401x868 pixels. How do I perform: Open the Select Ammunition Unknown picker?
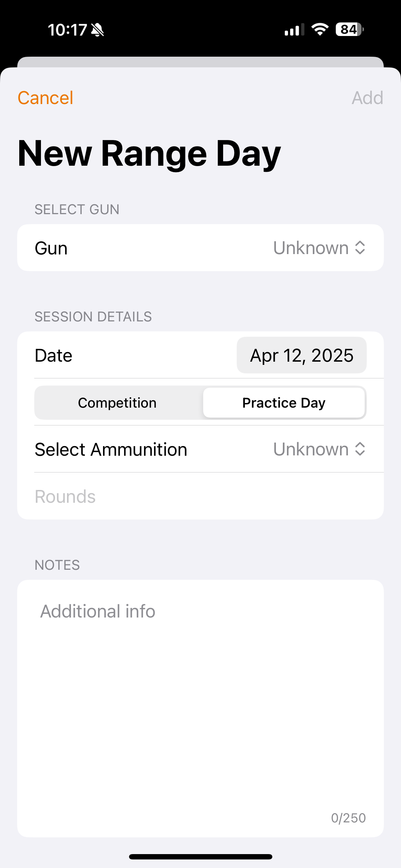click(311, 449)
